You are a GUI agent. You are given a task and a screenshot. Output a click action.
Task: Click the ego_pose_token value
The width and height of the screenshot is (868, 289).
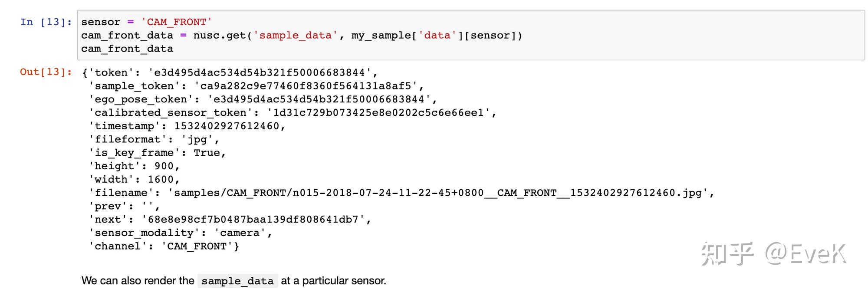319,99
